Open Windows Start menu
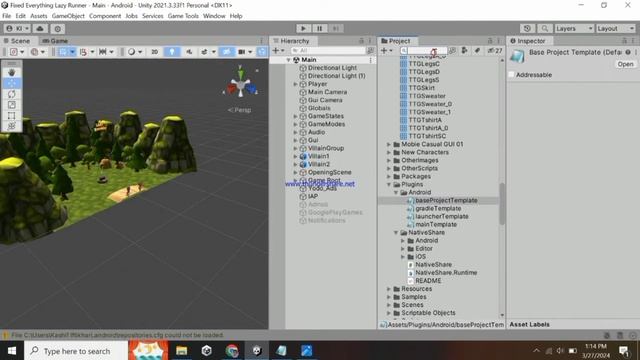The width and height of the screenshot is (640, 360). pyautogui.click(x=12, y=351)
